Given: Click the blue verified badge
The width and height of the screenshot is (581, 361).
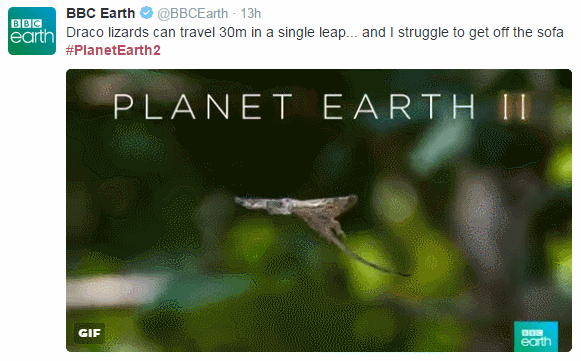Looking at the screenshot, I should [x=146, y=13].
